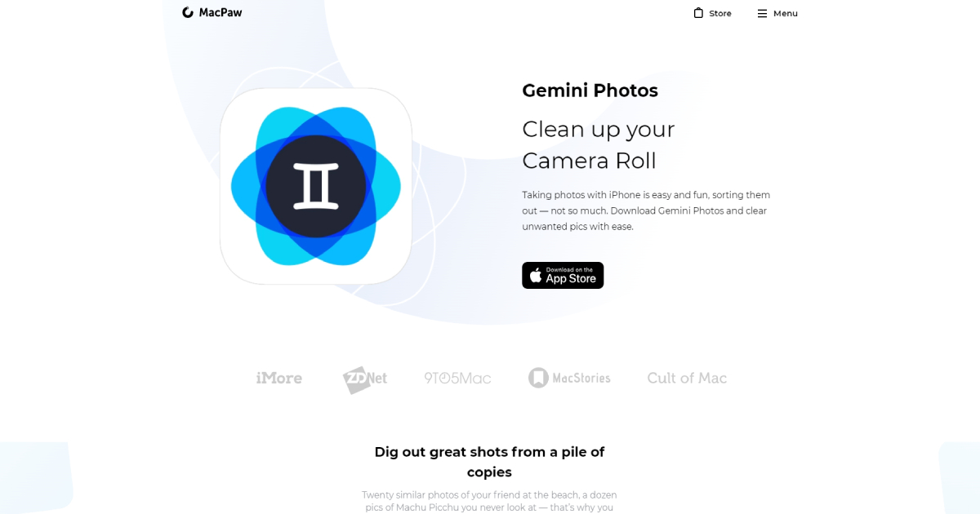The width and height of the screenshot is (980, 514).
Task: Click the Gemini Photos heading
Action: point(590,91)
